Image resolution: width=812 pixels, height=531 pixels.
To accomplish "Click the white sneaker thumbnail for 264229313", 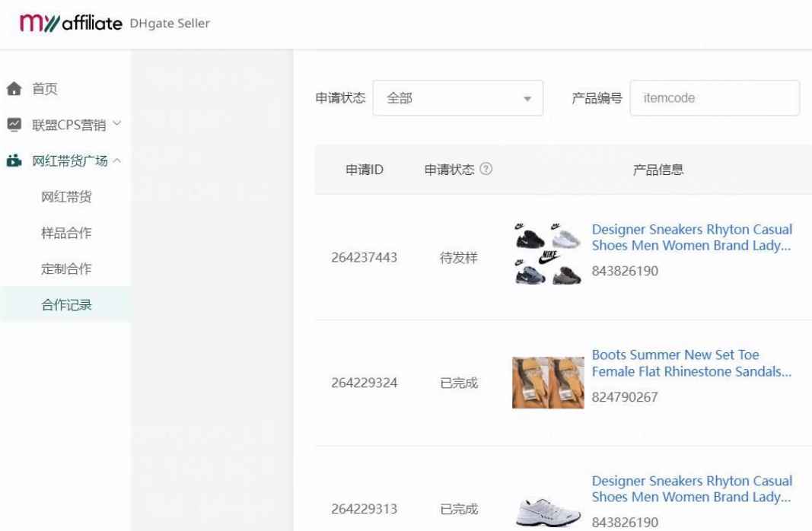I will (548, 512).
